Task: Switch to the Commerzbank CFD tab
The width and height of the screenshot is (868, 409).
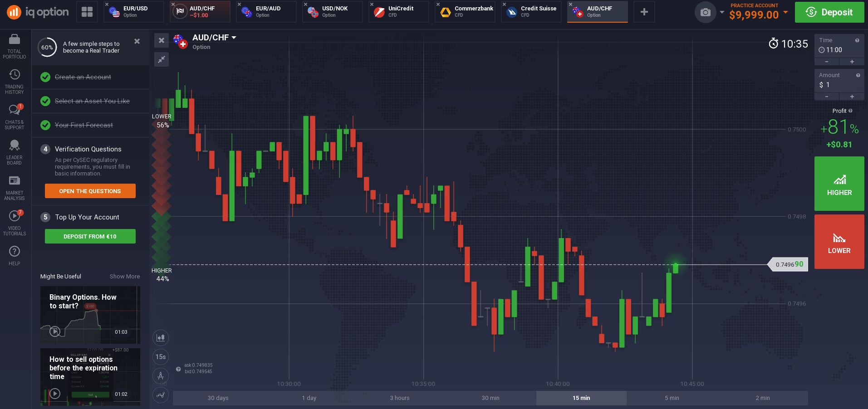Action: [465, 12]
